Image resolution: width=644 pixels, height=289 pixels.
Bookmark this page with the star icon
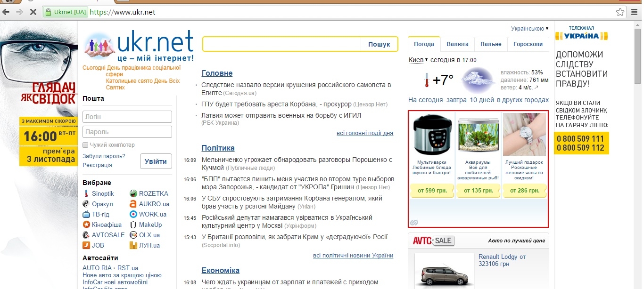[620, 12]
